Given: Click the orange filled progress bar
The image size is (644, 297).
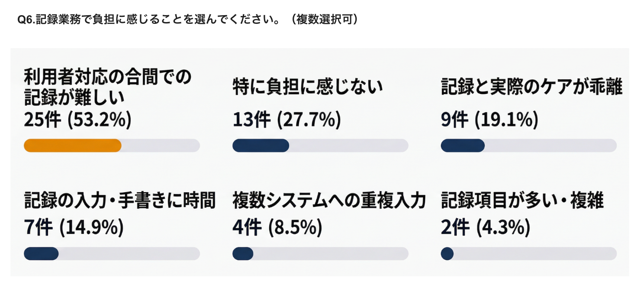Looking at the screenshot, I should (x=72, y=146).
